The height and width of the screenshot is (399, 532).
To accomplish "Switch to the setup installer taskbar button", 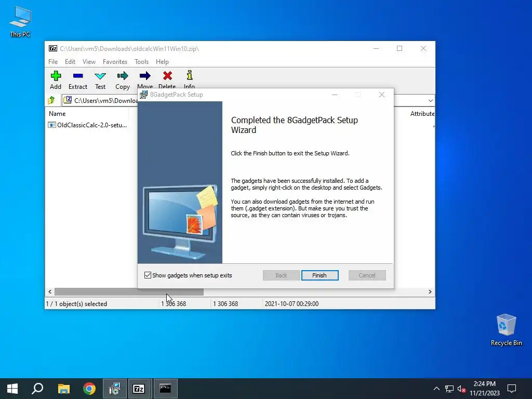I will pyautogui.click(x=115, y=389).
